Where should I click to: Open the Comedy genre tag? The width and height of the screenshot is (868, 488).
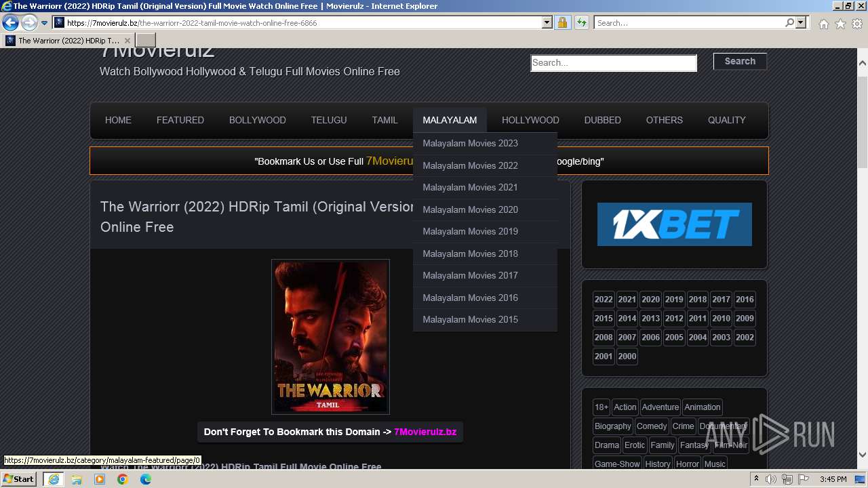pos(652,426)
